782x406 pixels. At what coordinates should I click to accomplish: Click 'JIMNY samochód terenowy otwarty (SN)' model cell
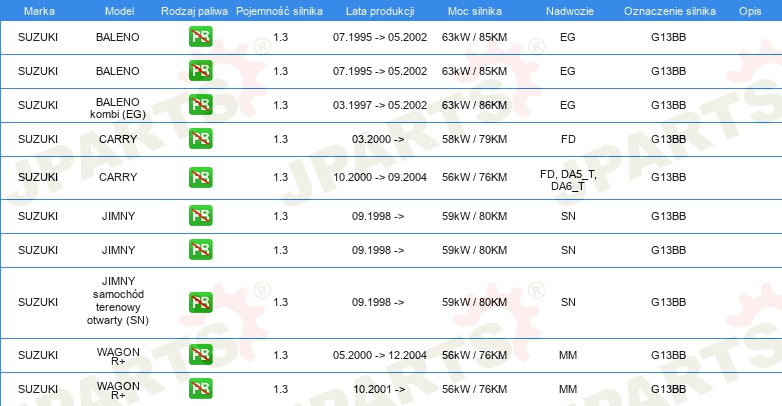coord(118,301)
